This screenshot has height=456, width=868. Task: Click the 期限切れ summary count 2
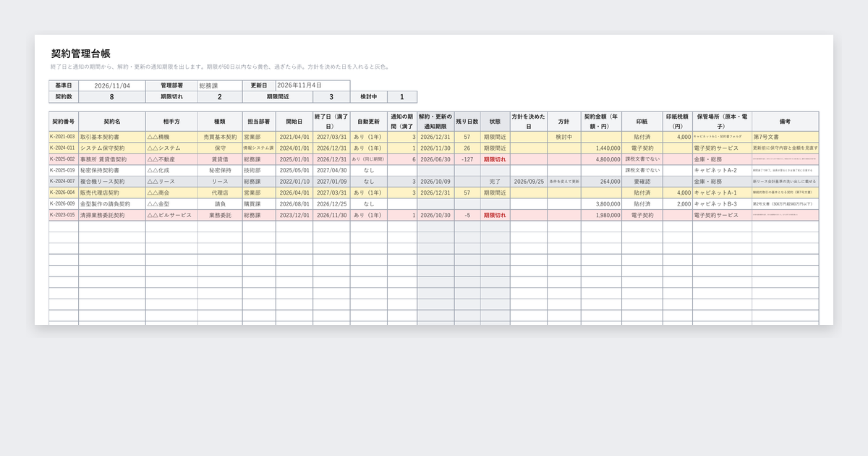coord(220,97)
